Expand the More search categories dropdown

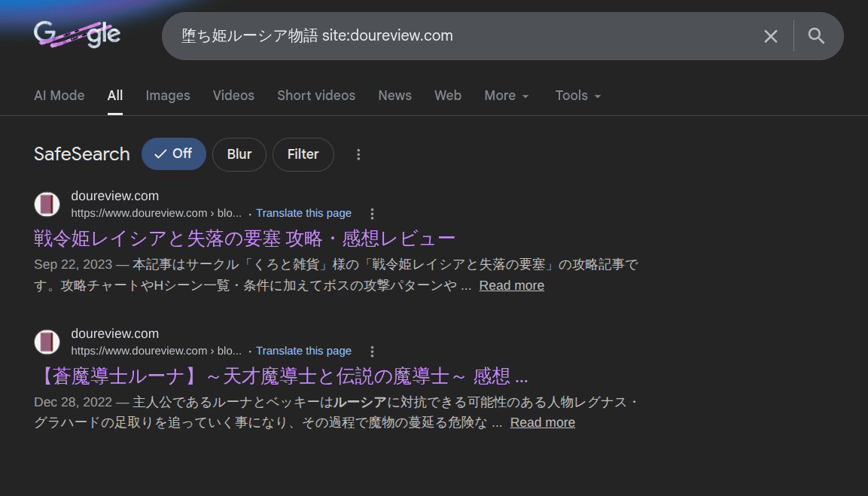coord(507,96)
